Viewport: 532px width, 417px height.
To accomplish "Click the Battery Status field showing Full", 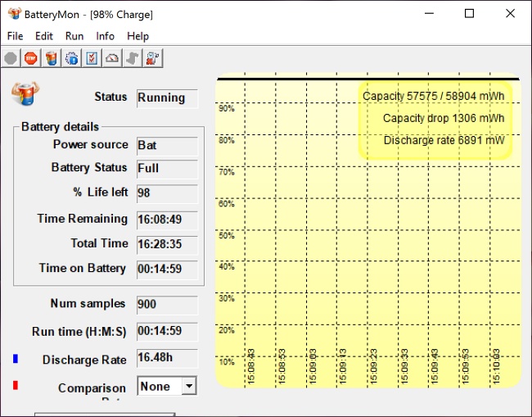I will (x=167, y=169).
